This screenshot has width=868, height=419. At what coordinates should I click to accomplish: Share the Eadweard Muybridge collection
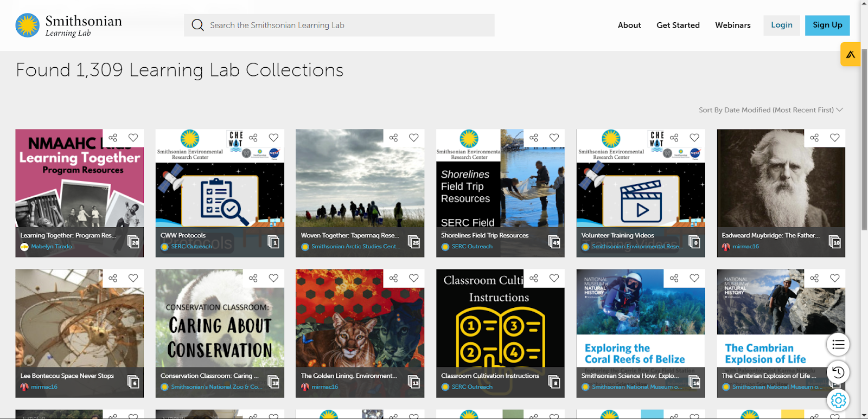[x=814, y=138]
